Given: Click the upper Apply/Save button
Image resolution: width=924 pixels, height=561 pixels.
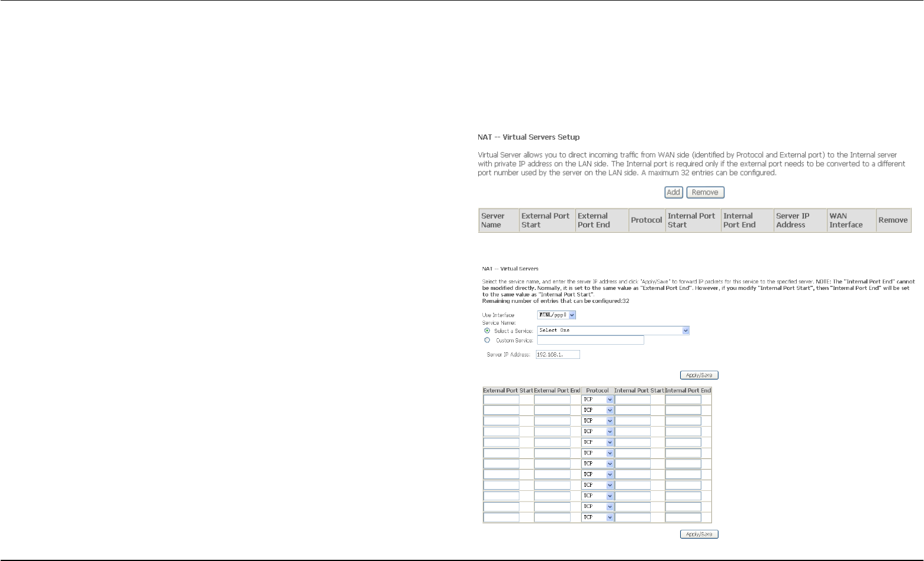Looking at the screenshot, I should 699,375.
